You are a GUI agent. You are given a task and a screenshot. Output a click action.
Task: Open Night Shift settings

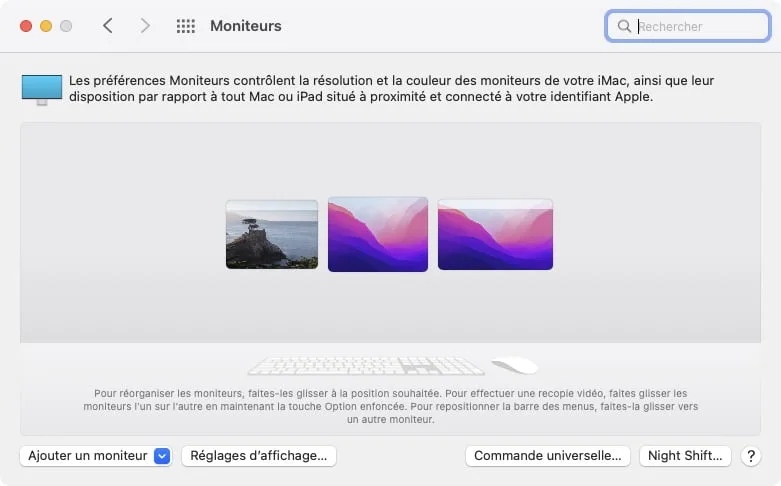(x=685, y=456)
